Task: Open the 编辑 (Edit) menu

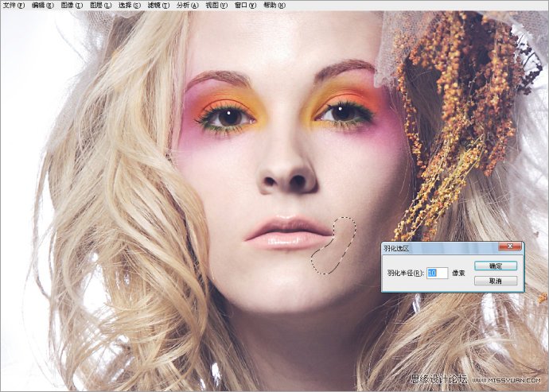Action: point(43,5)
